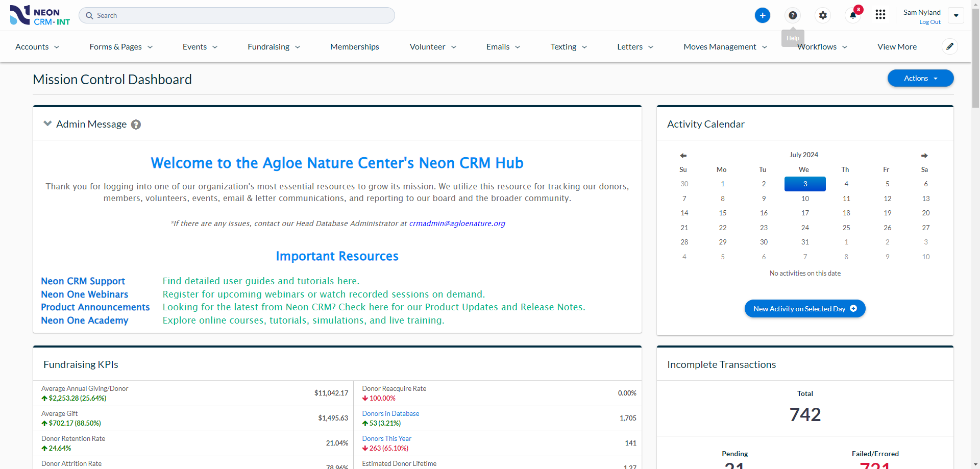Click the Neon CRM logo
The height and width of the screenshot is (469, 980).
click(x=40, y=15)
